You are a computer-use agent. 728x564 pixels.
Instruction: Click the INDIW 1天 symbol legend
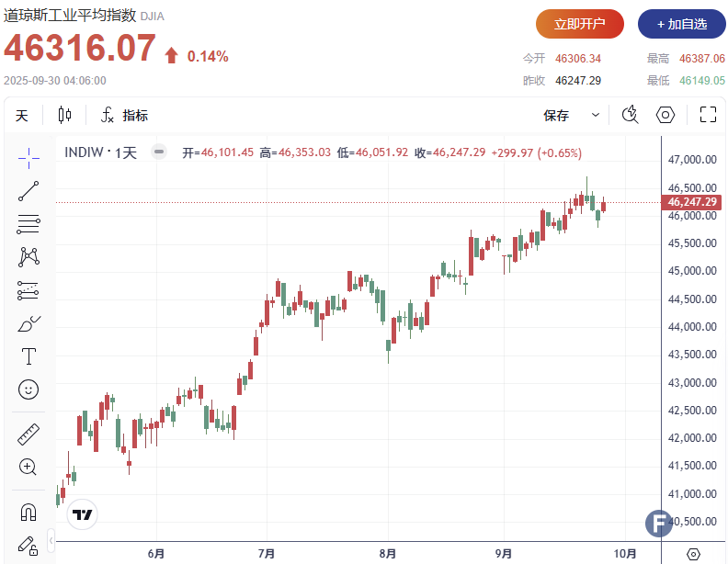[x=101, y=152]
